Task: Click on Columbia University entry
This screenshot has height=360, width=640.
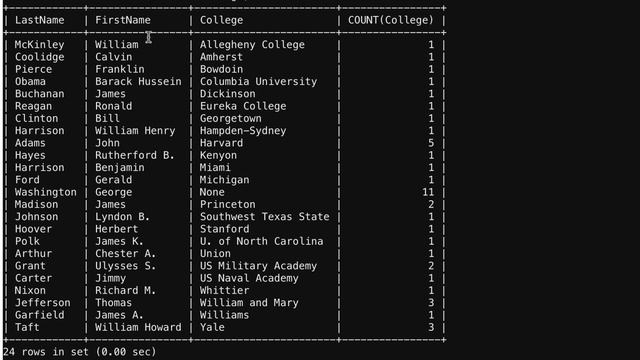Action: [x=258, y=82]
